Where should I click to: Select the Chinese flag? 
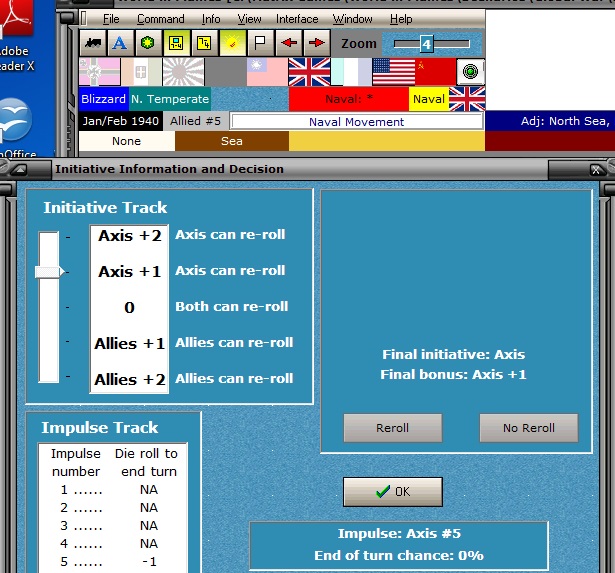tap(267, 72)
